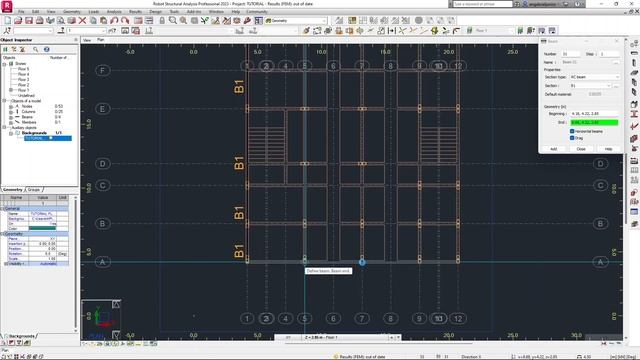Open the bar selection dropdown
This screenshot has height=360, width=640.
tap(103, 31)
